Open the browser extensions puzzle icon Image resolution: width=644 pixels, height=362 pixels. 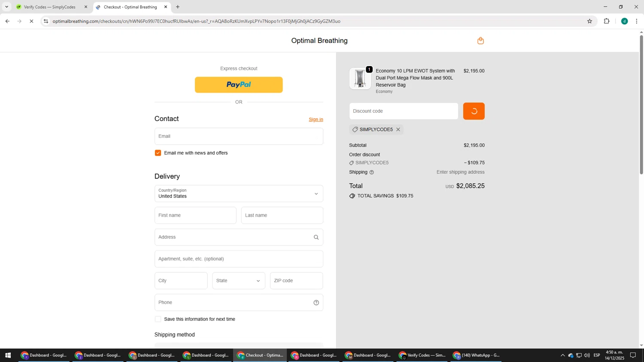pyautogui.click(x=607, y=21)
